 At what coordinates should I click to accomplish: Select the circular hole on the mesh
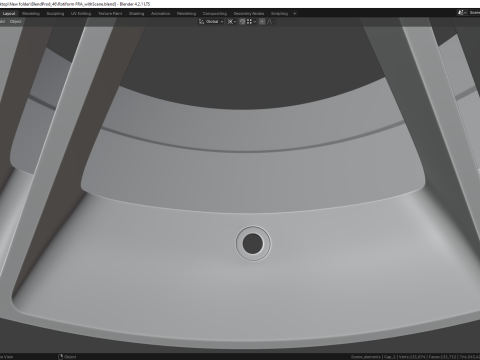[x=252, y=244]
